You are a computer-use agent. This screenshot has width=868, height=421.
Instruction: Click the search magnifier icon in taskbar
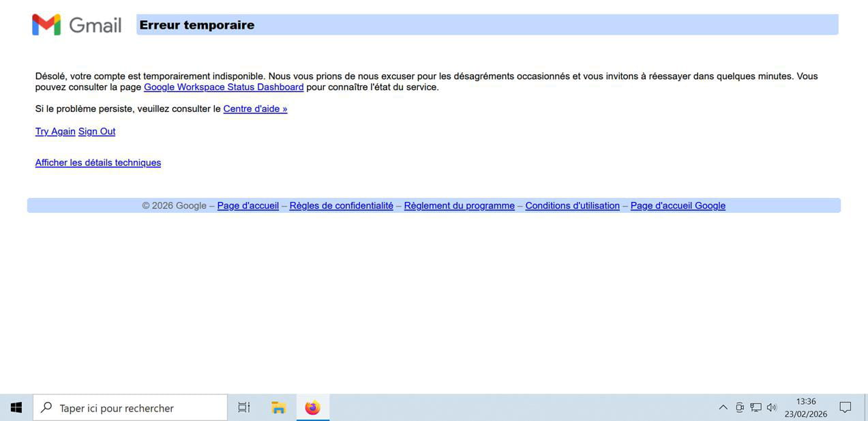(46, 407)
